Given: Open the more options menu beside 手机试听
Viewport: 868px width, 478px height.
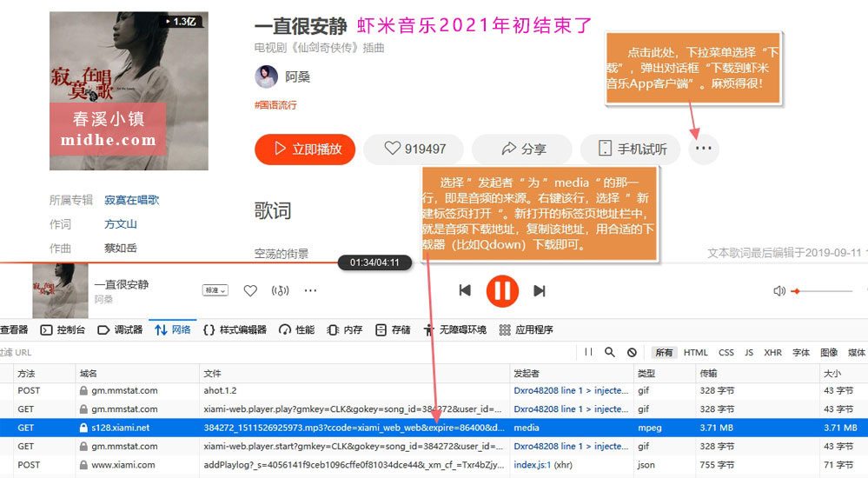Looking at the screenshot, I should point(703,149).
